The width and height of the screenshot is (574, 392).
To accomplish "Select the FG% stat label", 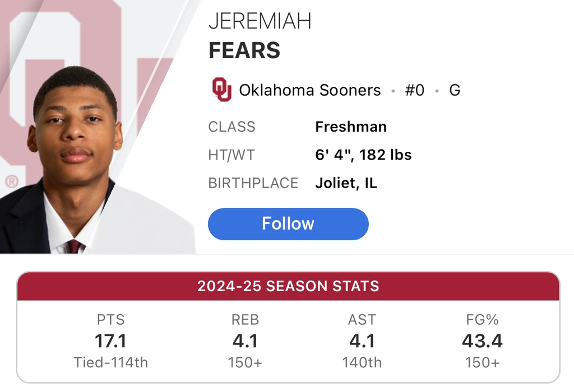I will (x=482, y=320).
